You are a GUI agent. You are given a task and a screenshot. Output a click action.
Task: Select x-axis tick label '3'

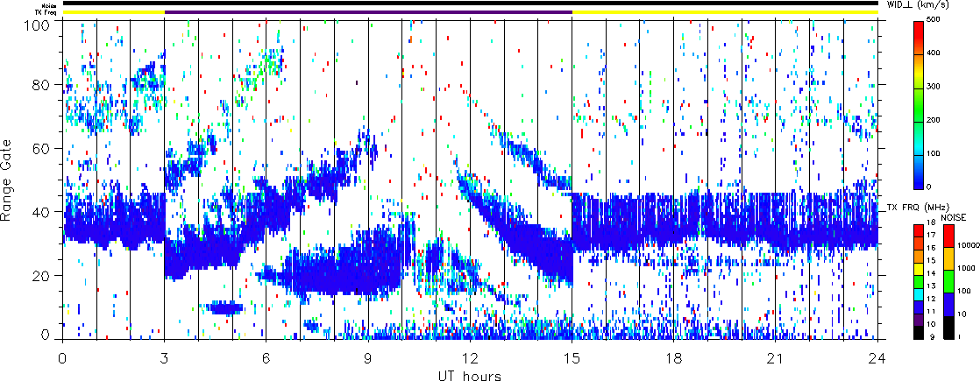tap(165, 357)
